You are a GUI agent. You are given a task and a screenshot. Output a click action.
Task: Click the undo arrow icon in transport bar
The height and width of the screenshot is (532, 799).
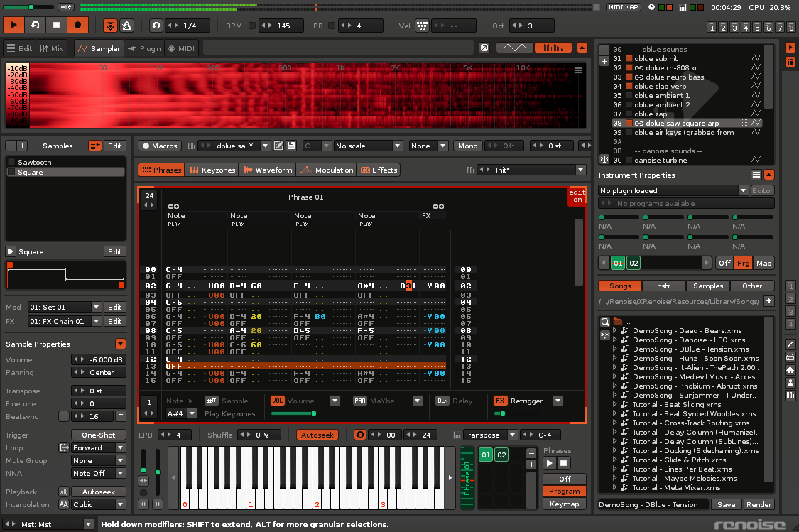[x=156, y=26]
